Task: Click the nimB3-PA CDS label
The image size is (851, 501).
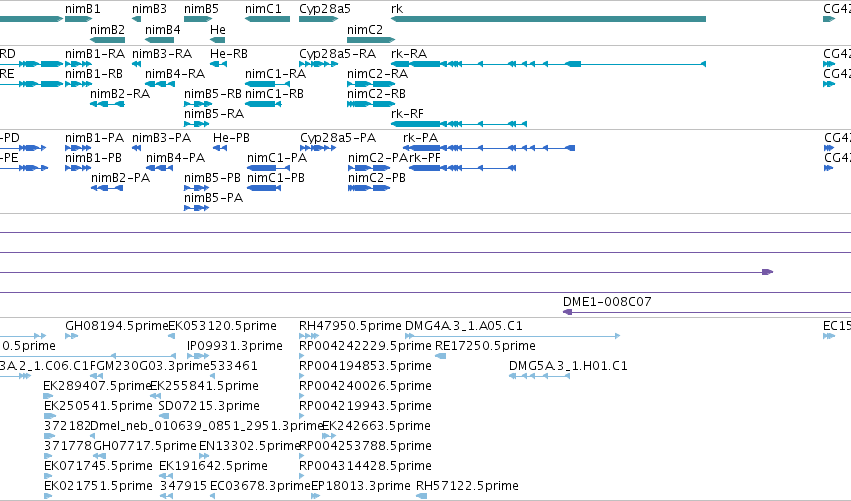Action: (161, 138)
